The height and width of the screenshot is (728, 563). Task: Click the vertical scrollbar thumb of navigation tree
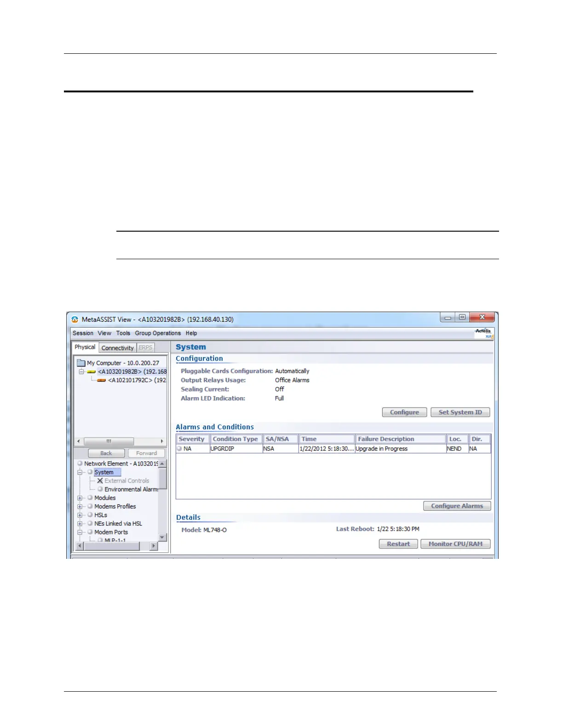162,478
